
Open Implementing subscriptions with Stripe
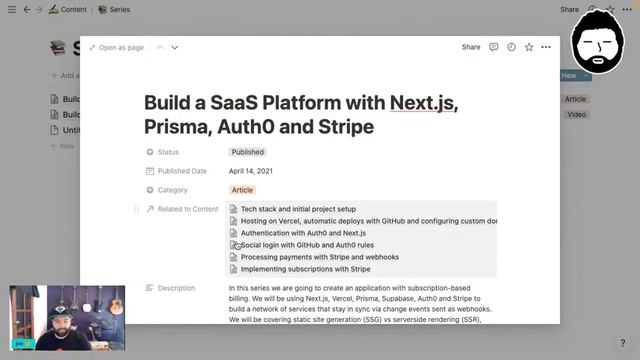point(305,269)
